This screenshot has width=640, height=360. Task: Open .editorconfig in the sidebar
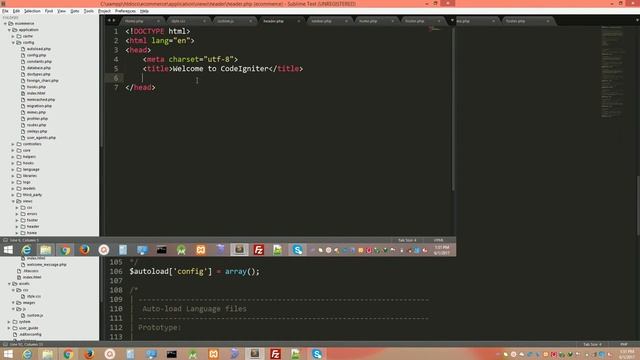[x=31, y=335]
